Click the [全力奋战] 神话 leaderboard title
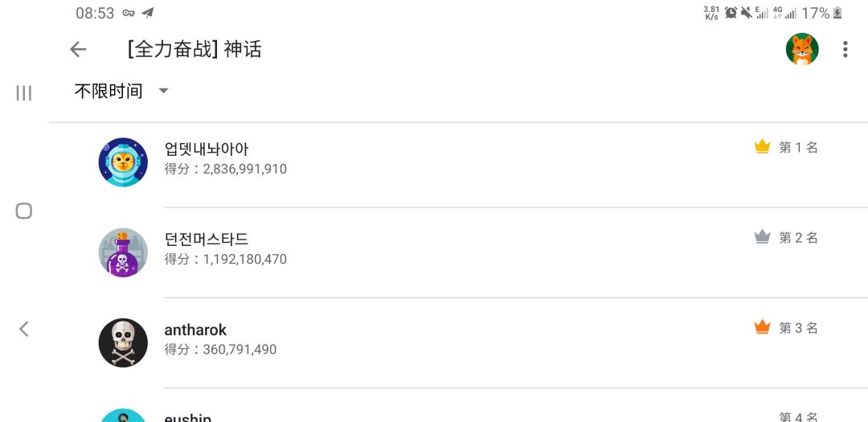Screen dimensions: 868x422 pos(194,49)
